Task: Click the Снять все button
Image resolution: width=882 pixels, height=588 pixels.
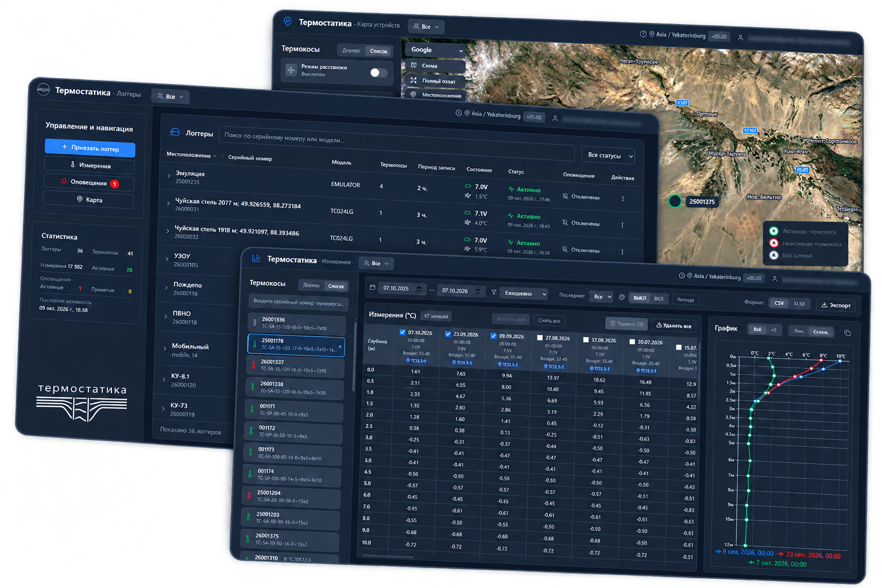Action: (x=550, y=320)
